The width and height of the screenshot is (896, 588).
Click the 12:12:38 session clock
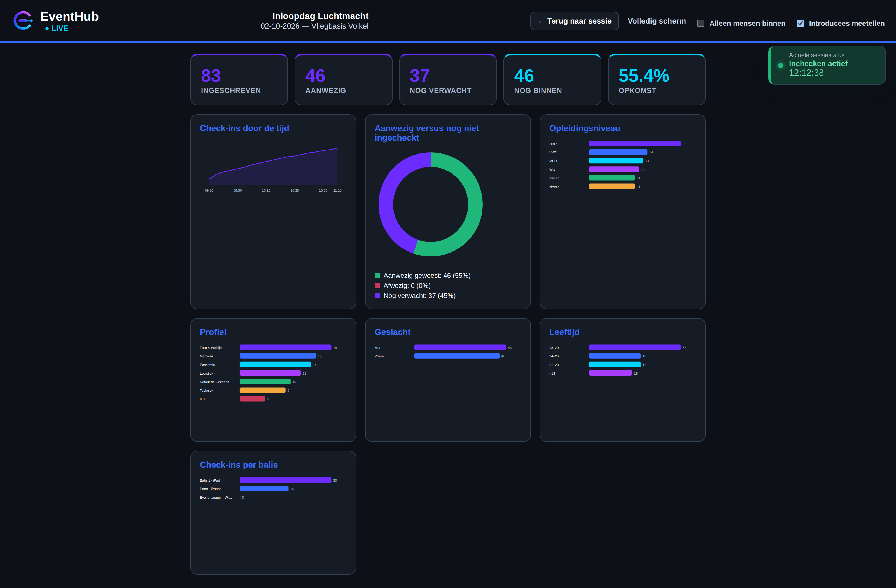806,73
